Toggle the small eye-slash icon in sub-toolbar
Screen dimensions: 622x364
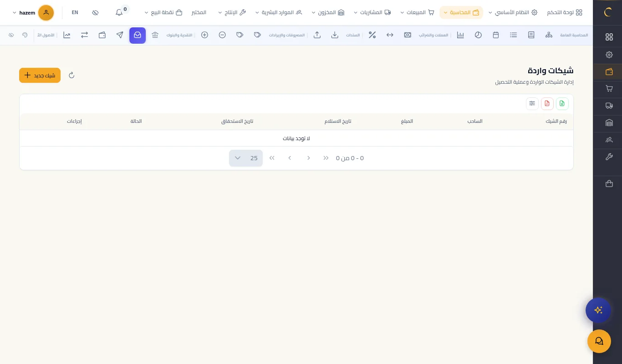[x=11, y=35]
